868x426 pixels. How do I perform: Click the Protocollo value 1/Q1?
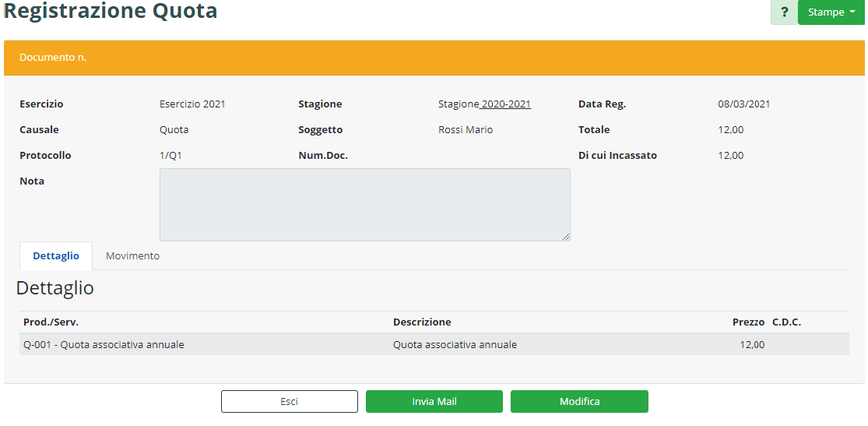[x=170, y=155]
